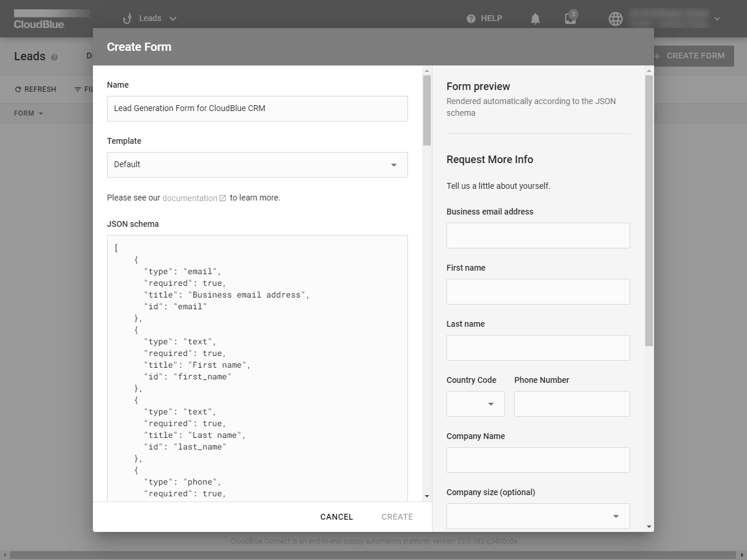747x560 pixels.
Task: Click the First name preview field
Action: coord(538,292)
